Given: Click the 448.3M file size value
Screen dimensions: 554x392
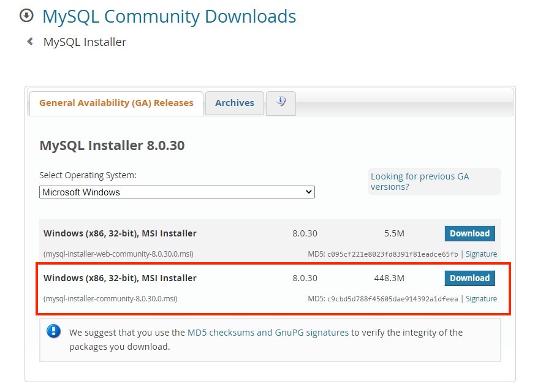Looking at the screenshot, I should click(389, 278).
